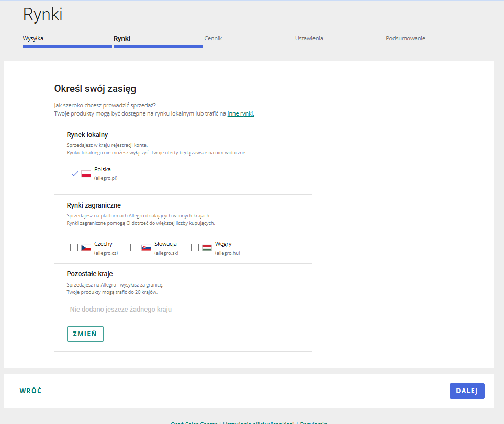Follow the "inne rynki" link
Image resolution: width=504 pixels, height=424 pixels.
click(x=241, y=113)
